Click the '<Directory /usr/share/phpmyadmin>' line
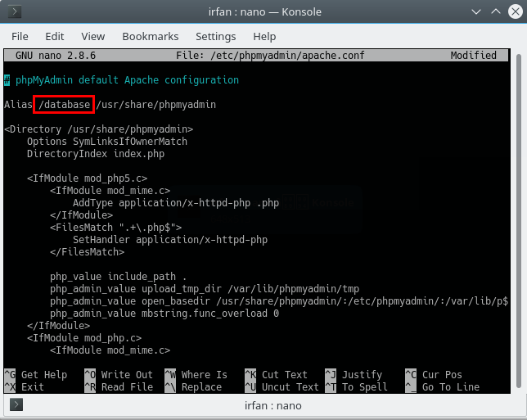The width and height of the screenshot is (527, 420). point(99,129)
